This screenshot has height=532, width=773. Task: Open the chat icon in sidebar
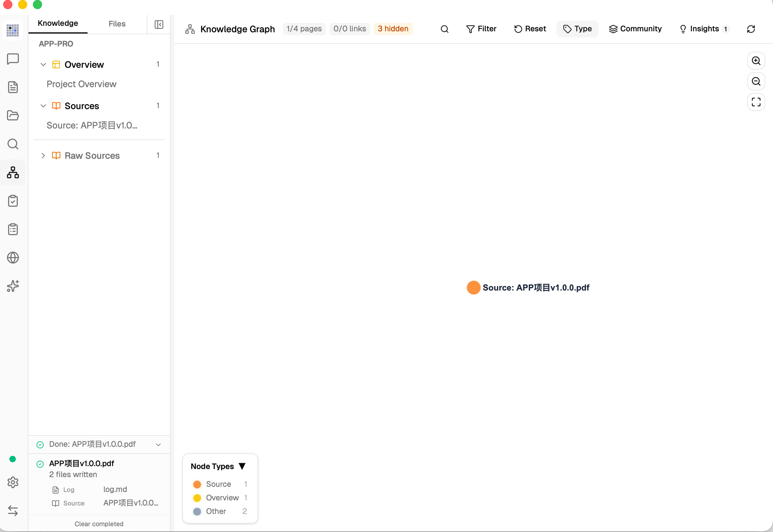(13, 59)
